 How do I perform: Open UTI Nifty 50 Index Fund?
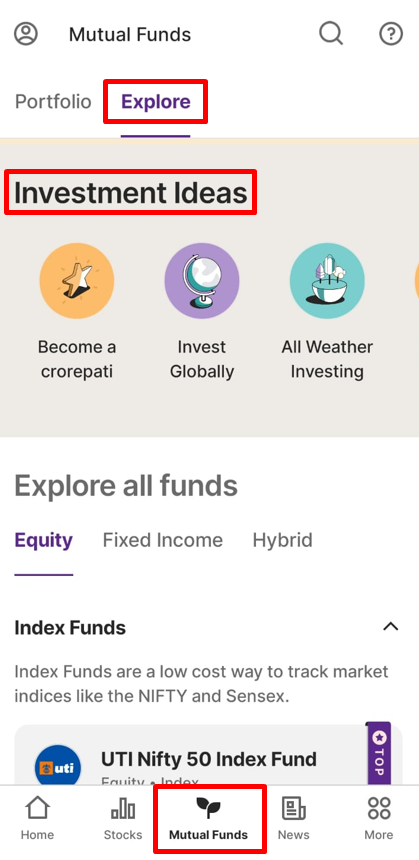click(208, 759)
